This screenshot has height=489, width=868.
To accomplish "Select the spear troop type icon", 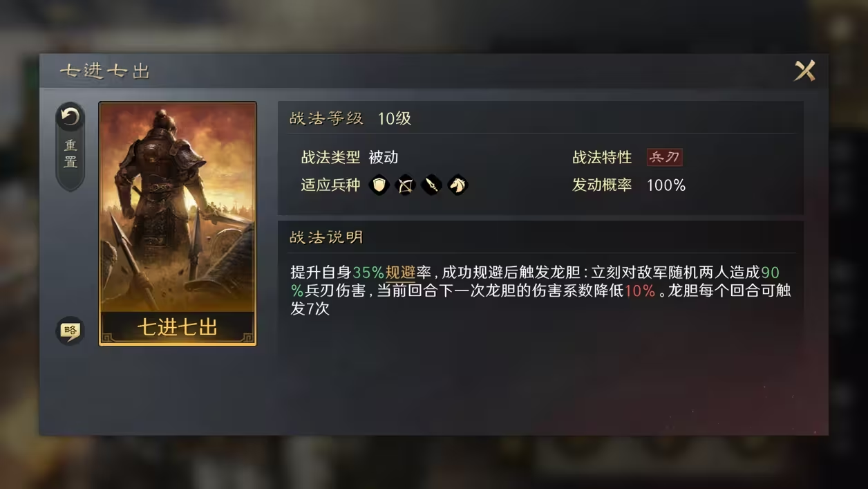I will click(431, 185).
